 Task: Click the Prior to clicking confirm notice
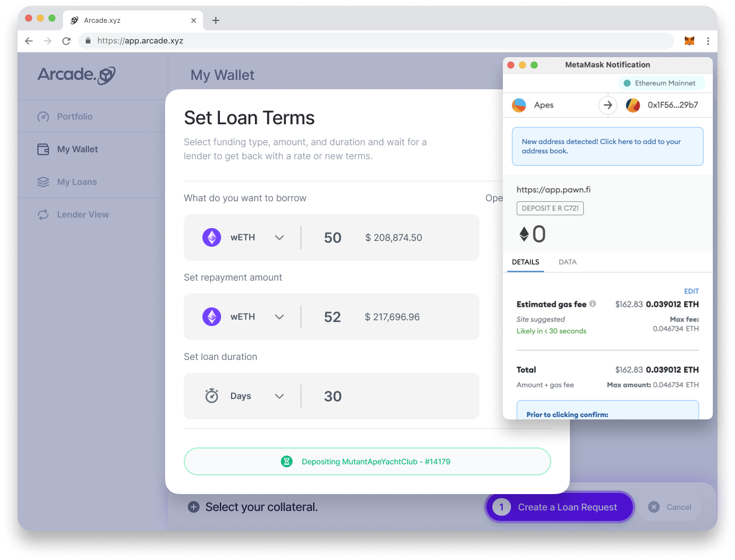click(607, 410)
